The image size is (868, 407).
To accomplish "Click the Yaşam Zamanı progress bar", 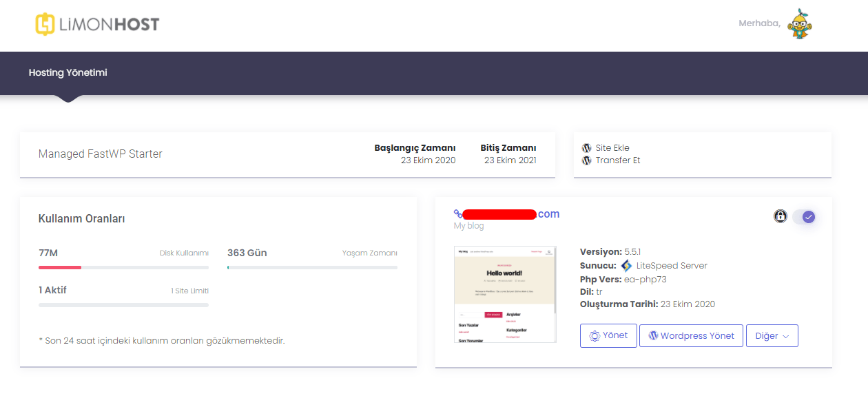I will coord(312,267).
